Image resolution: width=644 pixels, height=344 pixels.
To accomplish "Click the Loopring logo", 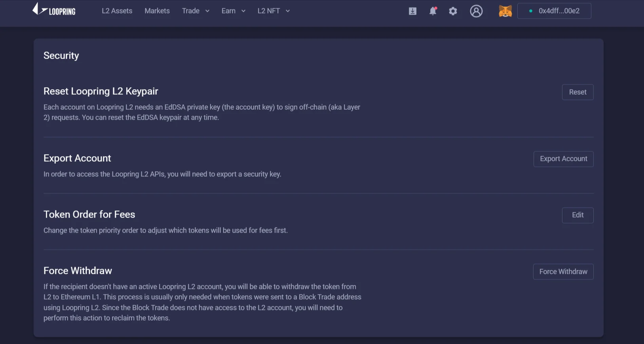I will (x=54, y=10).
